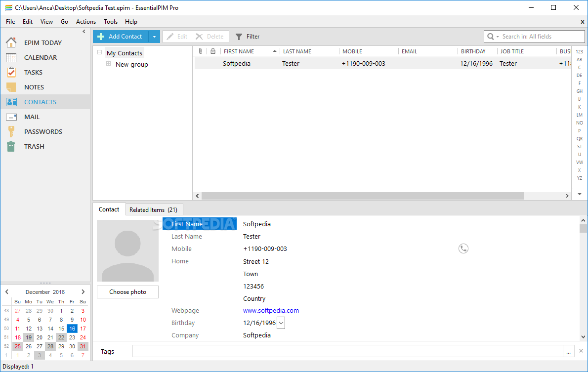Open the Tasks module icon
Viewport: 588px width, 372px height.
(x=11, y=72)
